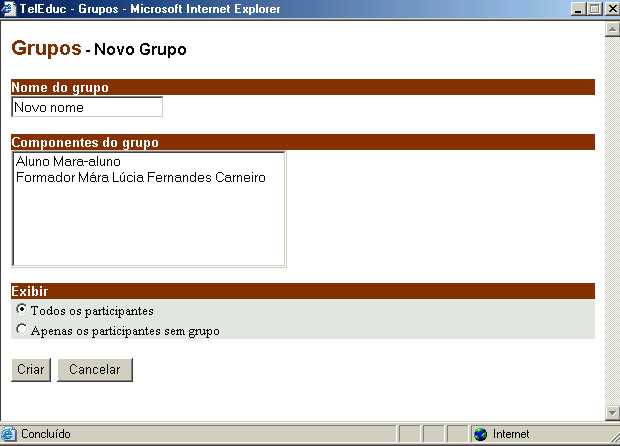Click the Criar button
The height and width of the screenshot is (446, 620).
[31, 370]
